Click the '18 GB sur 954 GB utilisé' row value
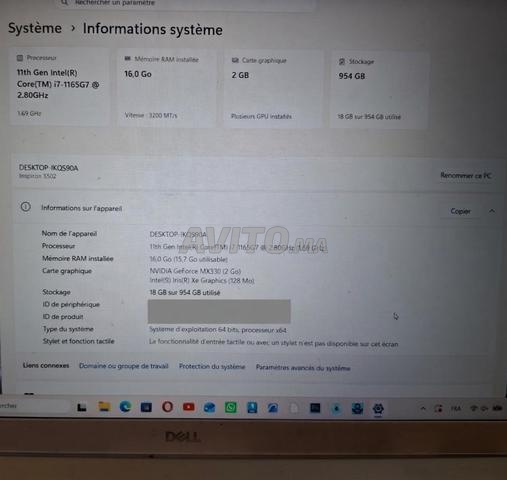Screen dimensions: 507x480 tap(185, 292)
